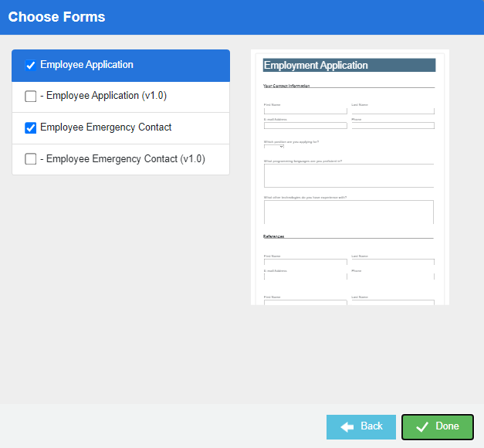This screenshot has width=484, height=448.
Task: Go back with the Back button
Action: (361, 426)
